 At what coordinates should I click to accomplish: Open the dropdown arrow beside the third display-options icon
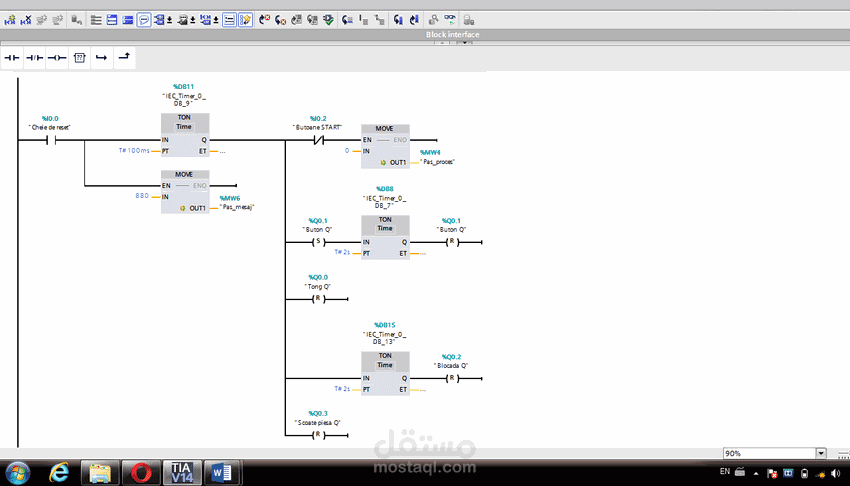pyautogui.click(x=216, y=21)
